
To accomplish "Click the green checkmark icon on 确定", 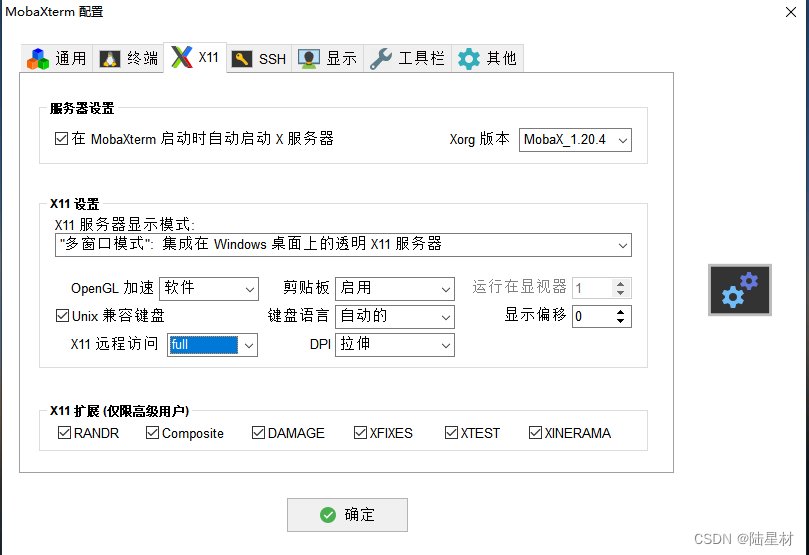I will tap(328, 515).
